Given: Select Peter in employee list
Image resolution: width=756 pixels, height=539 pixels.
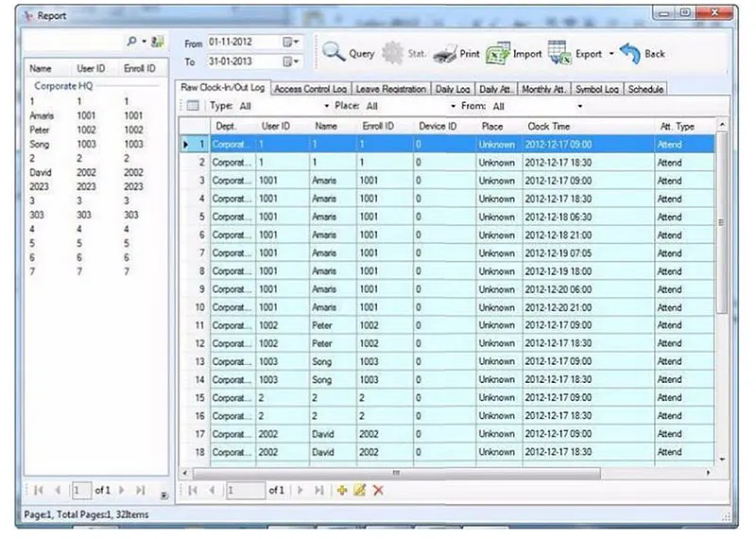Looking at the screenshot, I should pos(39,130).
